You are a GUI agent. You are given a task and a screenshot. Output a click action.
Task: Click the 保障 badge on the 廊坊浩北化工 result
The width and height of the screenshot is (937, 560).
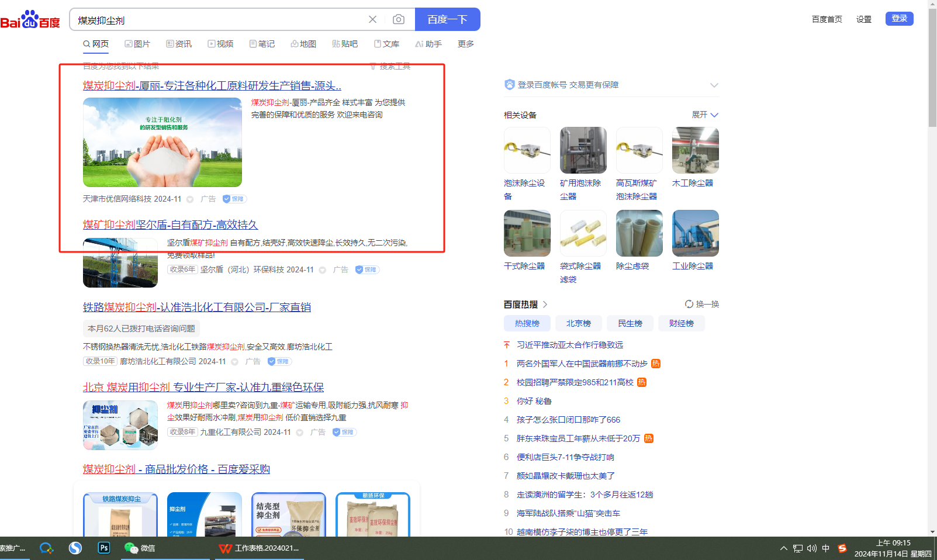coord(279,361)
